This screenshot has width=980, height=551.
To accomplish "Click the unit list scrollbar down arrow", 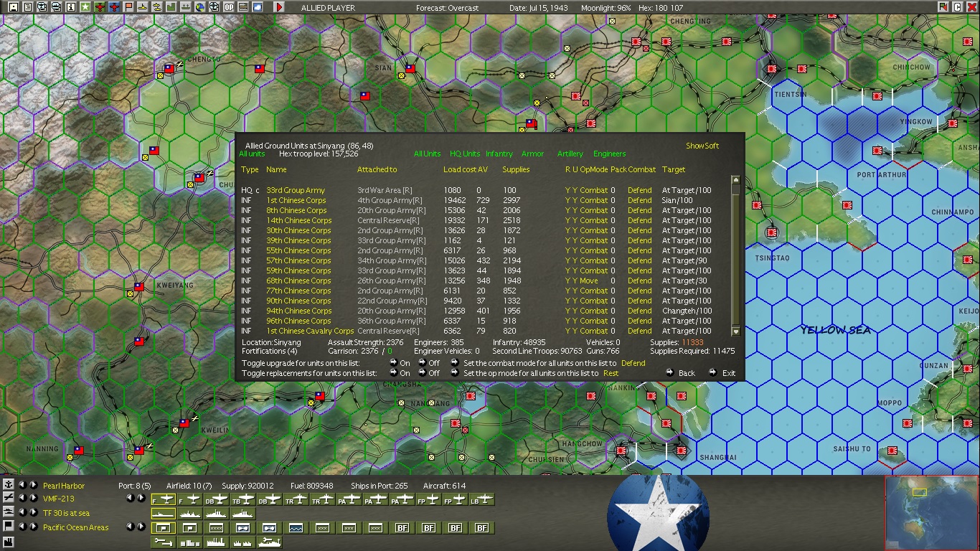I will 735,331.
